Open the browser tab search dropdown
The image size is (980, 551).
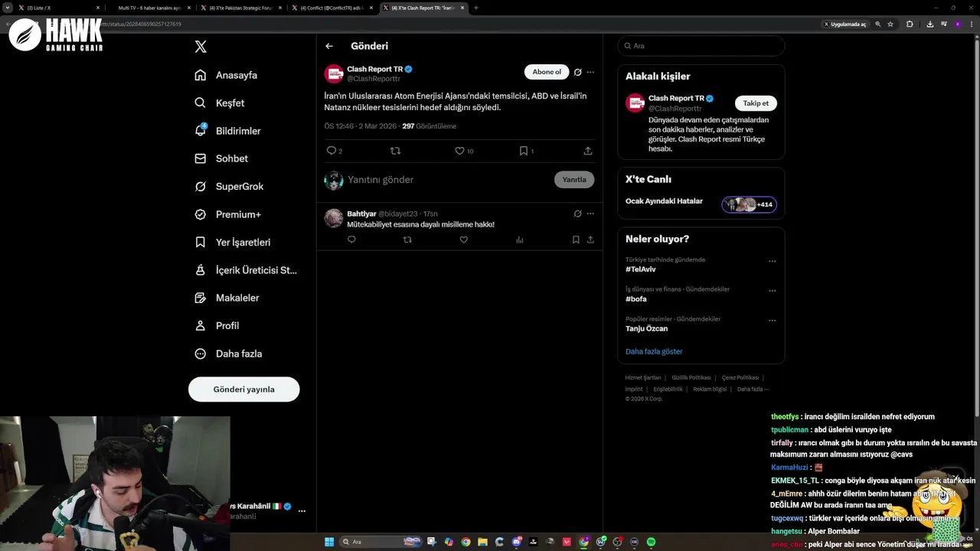point(8,8)
